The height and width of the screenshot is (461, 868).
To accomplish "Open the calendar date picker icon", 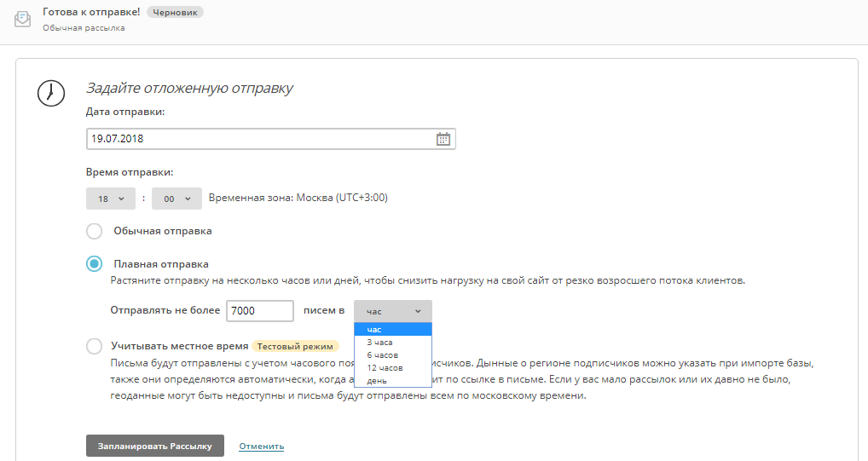I will (x=443, y=138).
